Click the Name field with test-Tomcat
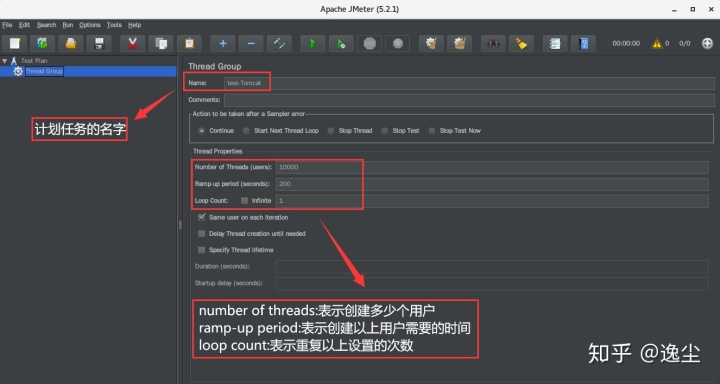720x384 pixels. pyautogui.click(x=469, y=83)
